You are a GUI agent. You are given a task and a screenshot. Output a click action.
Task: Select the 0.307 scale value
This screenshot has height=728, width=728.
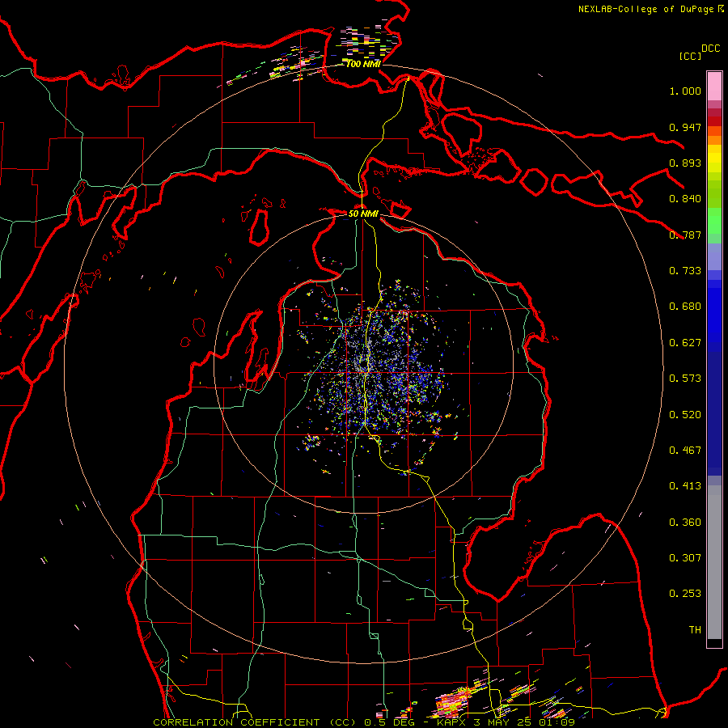(x=685, y=558)
